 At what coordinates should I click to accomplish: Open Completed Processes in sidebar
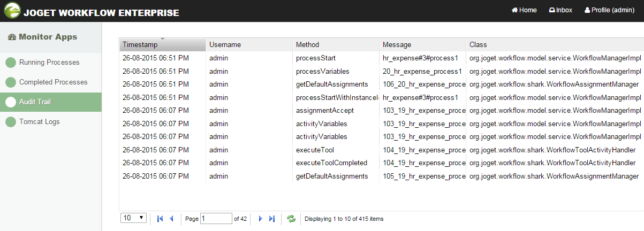(x=53, y=82)
